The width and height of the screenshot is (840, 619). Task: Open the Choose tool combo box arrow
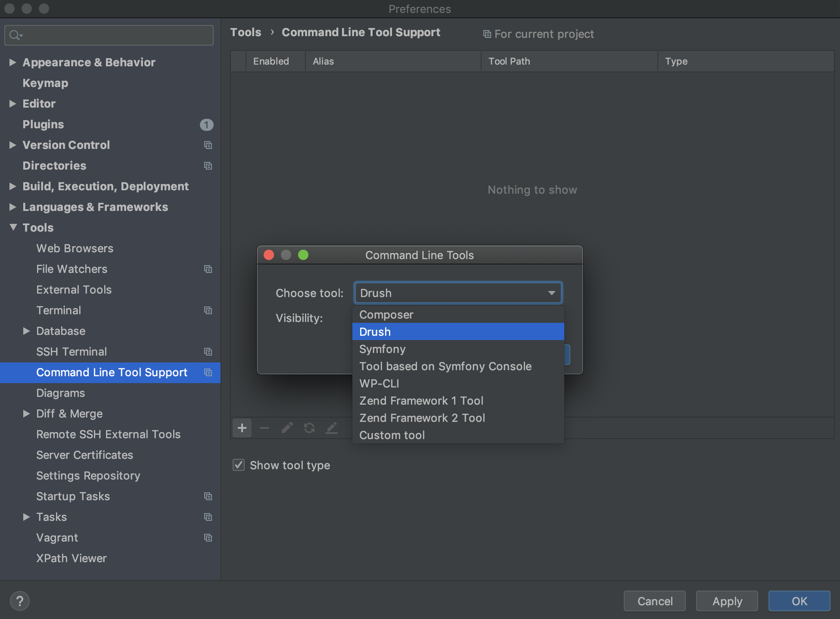click(x=551, y=293)
